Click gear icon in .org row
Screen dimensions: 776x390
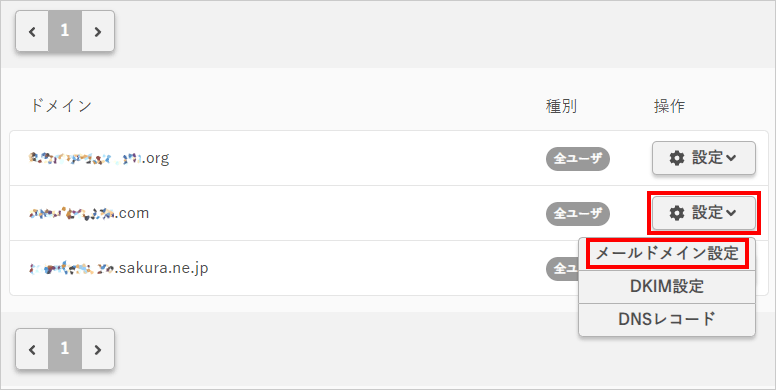677,158
